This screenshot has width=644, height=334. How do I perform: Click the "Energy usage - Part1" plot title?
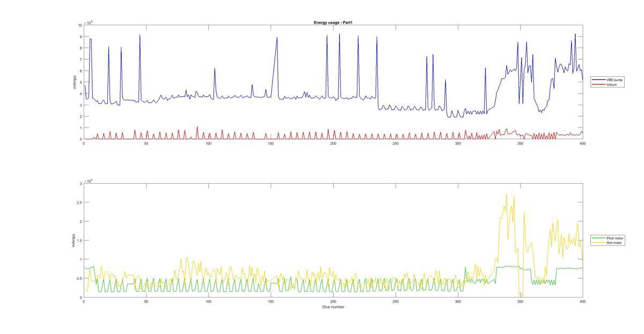tap(333, 23)
